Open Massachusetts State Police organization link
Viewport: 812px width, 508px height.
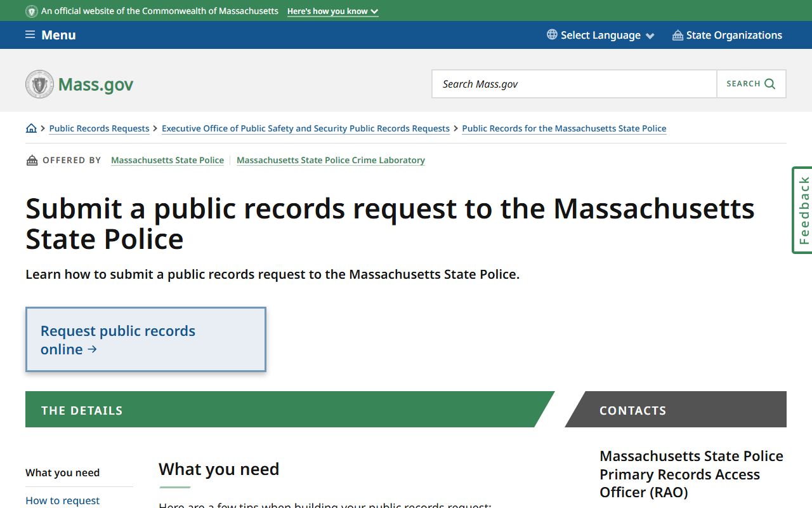point(167,160)
